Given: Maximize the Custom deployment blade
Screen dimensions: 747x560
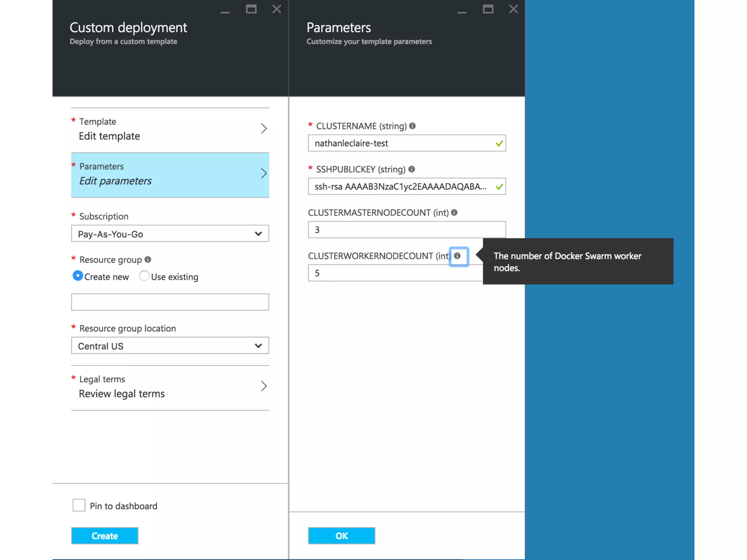Looking at the screenshot, I should tap(251, 9).
